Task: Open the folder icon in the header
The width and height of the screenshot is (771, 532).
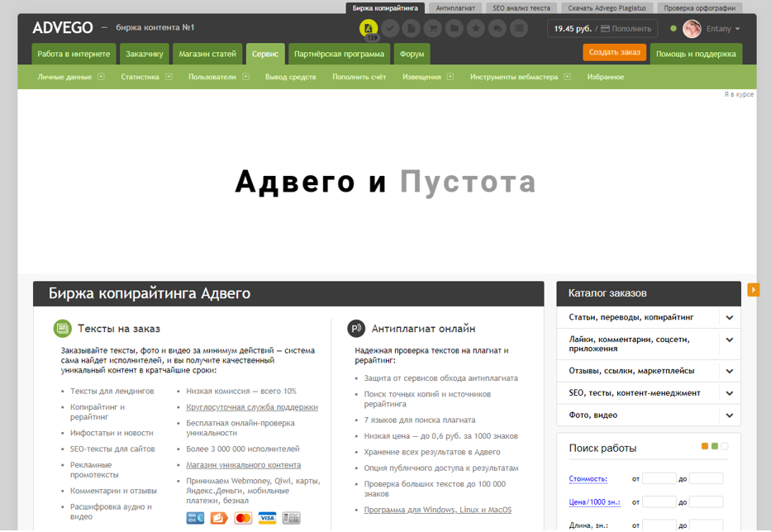Action: click(x=455, y=29)
